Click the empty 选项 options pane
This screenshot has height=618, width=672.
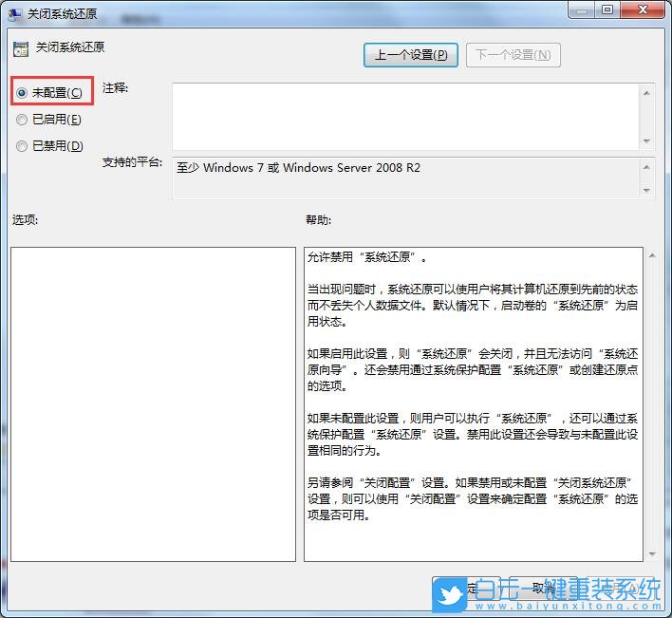153,404
